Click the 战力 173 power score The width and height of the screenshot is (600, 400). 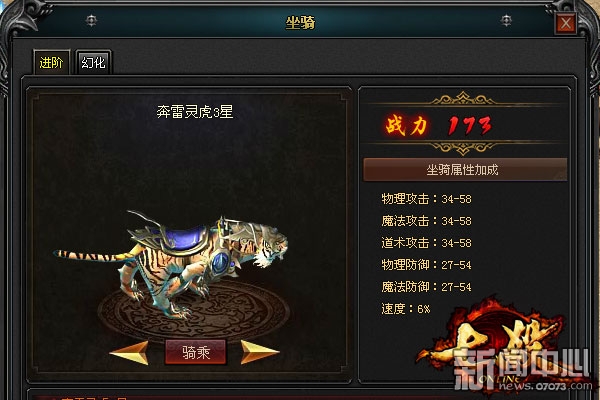(439, 126)
